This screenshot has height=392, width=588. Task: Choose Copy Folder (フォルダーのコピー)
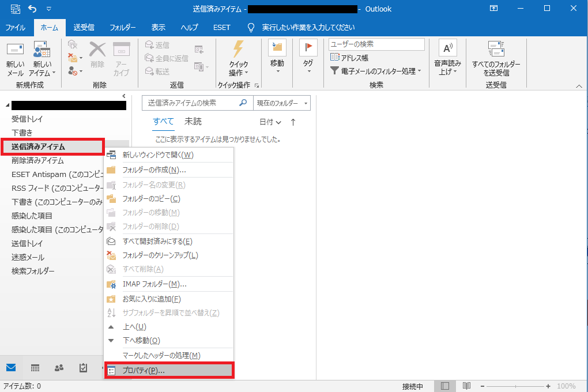[x=169, y=199]
